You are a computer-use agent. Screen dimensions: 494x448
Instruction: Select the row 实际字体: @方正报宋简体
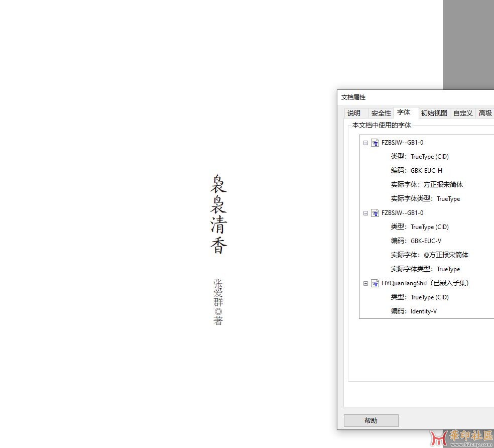[430, 255]
